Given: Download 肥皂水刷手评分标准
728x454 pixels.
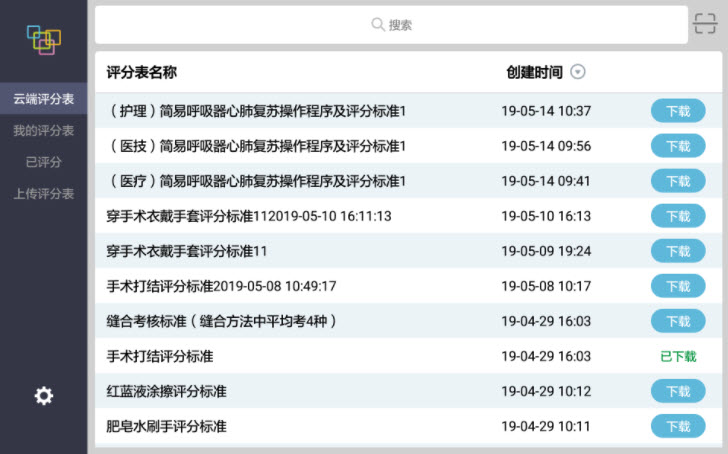Looking at the screenshot, I should point(678,427).
